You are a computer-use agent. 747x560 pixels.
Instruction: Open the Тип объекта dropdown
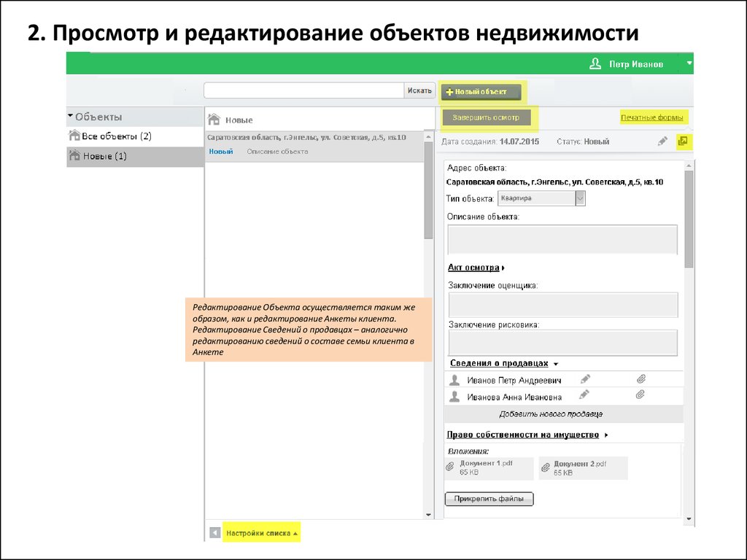pyautogui.click(x=580, y=198)
